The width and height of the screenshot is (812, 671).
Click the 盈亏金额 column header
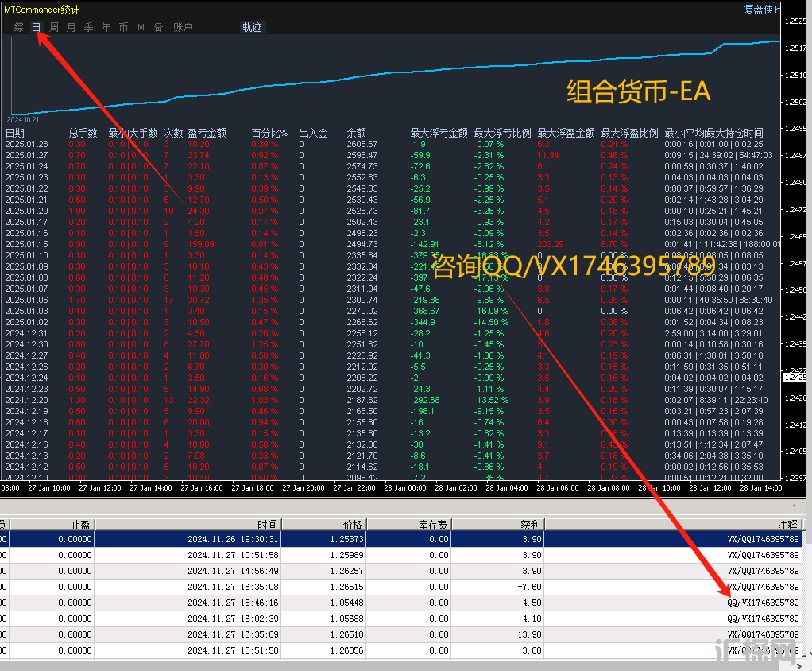pyautogui.click(x=207, y=133)
